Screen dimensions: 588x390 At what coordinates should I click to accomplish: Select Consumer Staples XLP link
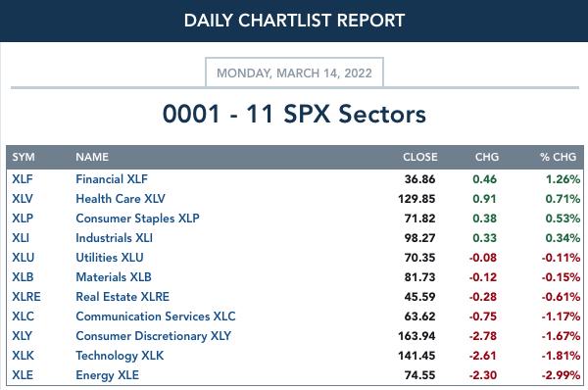pos(137,219)
